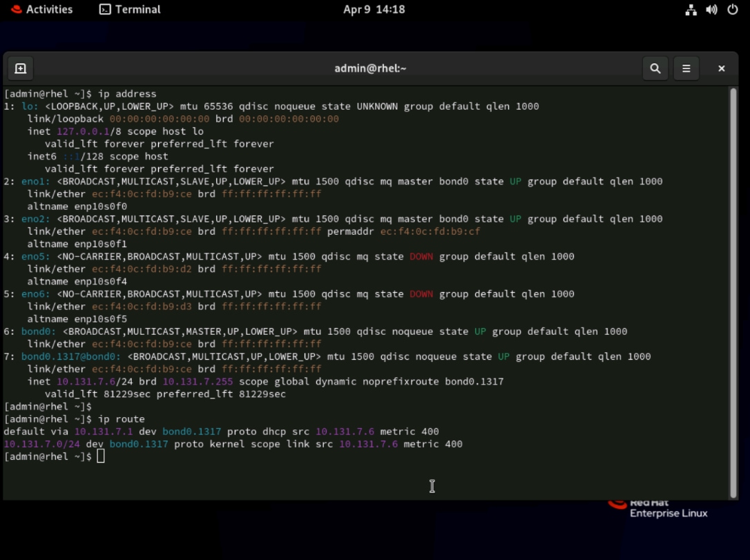This screenshot has width=750, height=560.
Task: Click the window title admin@rhel:~
Action: [x=370, y=68]
